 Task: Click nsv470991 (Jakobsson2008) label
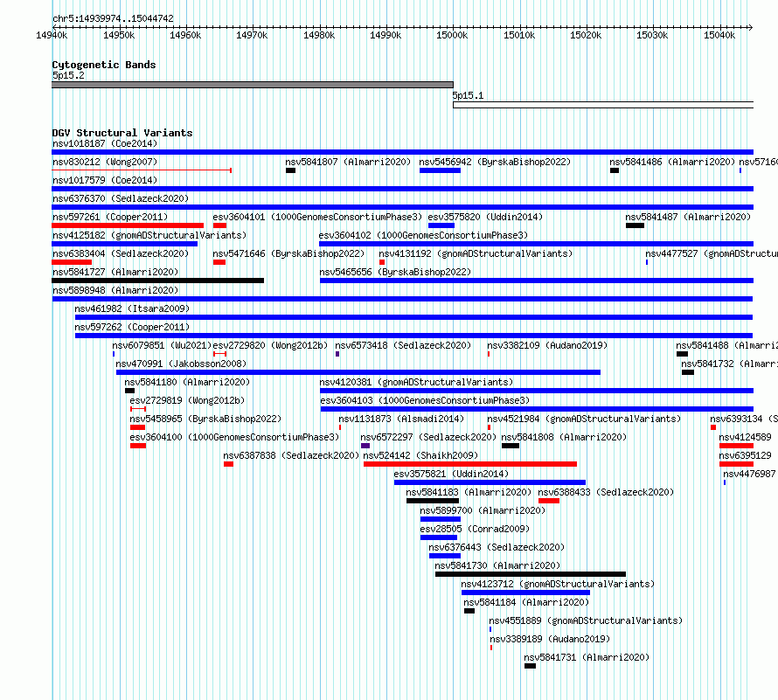[x=181, y=364]
